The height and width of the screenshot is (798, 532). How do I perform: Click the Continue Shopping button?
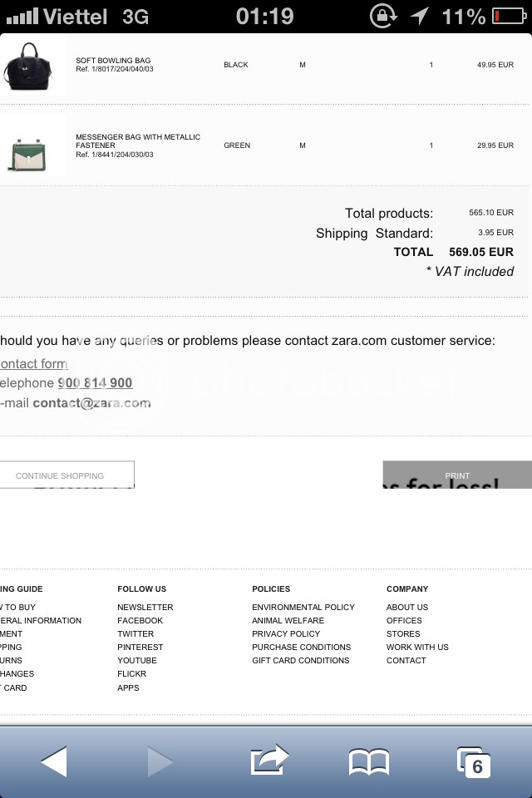tap(66, 475)
